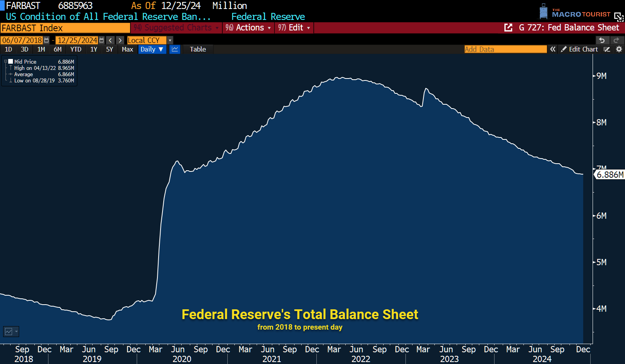
Task: Select the YTD range tab
Action: pos(76,49)
